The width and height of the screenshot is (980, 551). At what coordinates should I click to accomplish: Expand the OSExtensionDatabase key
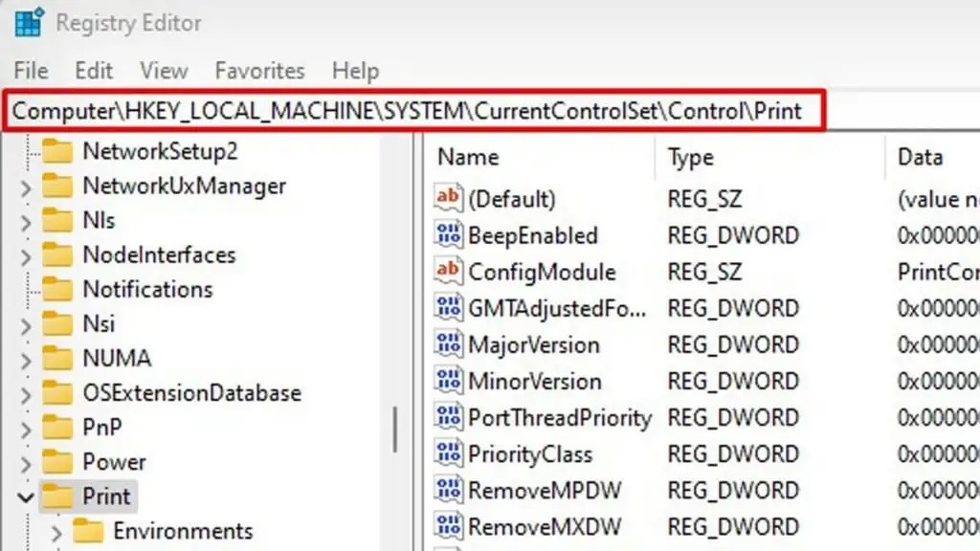[25, 393]
